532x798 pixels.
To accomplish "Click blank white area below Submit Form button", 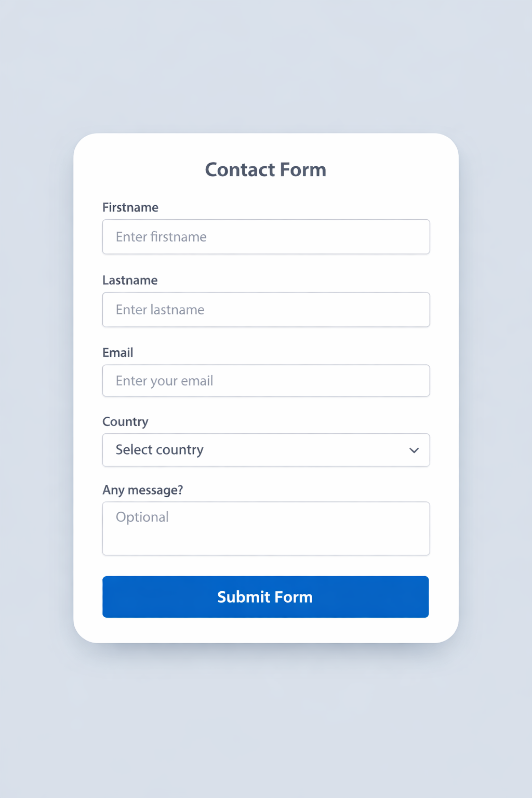I will pos(265,630).
